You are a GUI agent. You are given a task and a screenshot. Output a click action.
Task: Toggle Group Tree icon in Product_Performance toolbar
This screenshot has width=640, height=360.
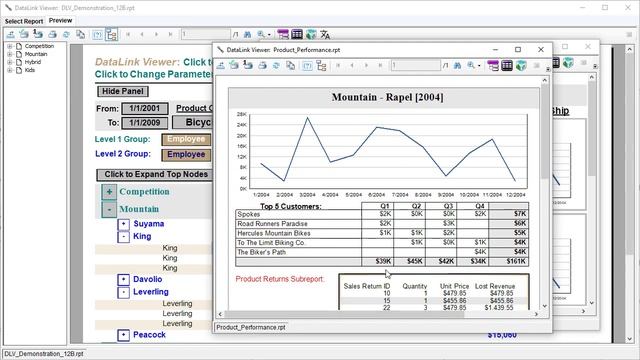coord(321,65)
